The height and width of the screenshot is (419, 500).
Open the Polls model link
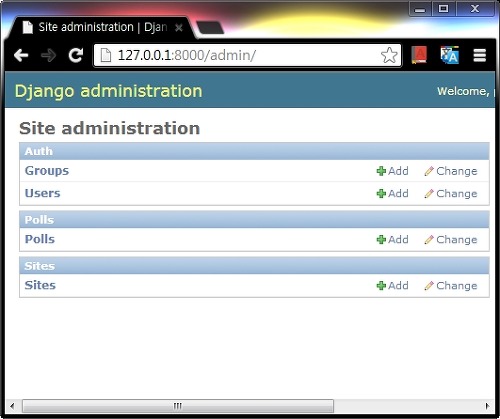click(x=40, y=239)
